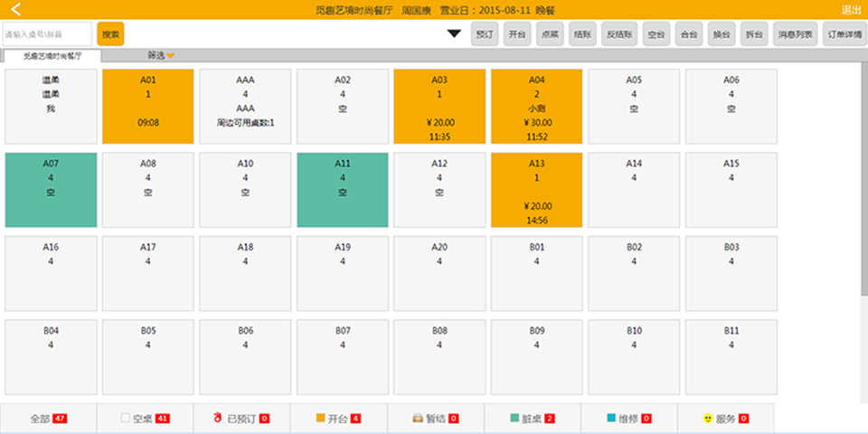This screenshot has width=868, height=434.
Task: Select table A14
Action: coord(634,190)
